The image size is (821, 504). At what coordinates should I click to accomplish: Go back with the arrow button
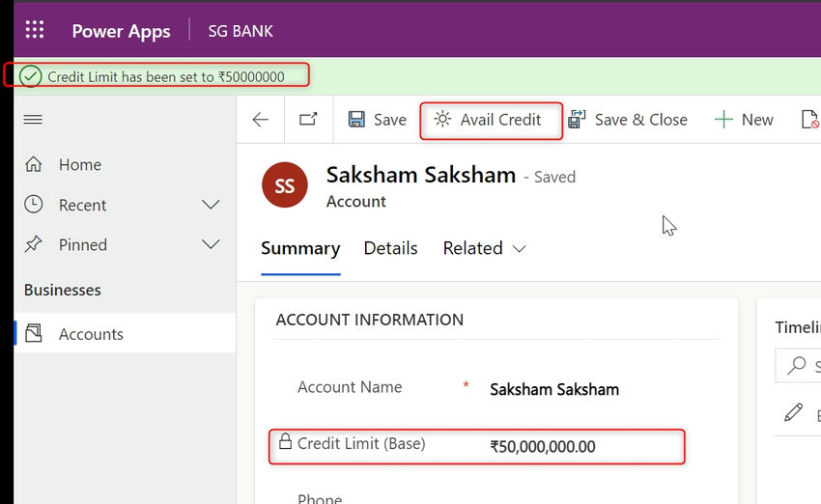(260, 120)
